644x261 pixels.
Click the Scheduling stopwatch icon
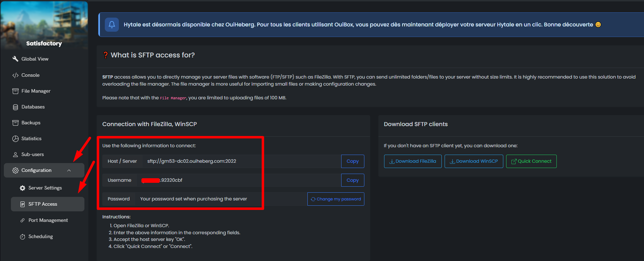pos(23,237)
